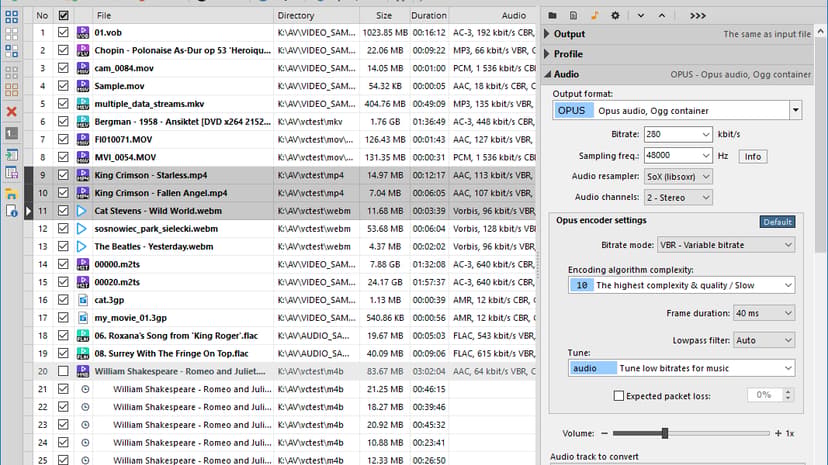Click the green arrow import icon in sidebar
The width and height of the screenshot is (828, 465).
[11, 155]
